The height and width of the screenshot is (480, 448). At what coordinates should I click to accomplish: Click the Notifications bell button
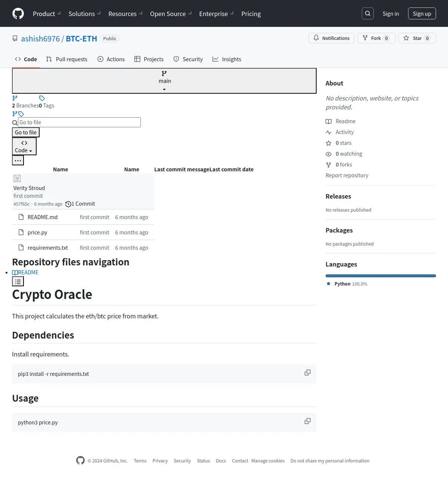coord(331,38)
